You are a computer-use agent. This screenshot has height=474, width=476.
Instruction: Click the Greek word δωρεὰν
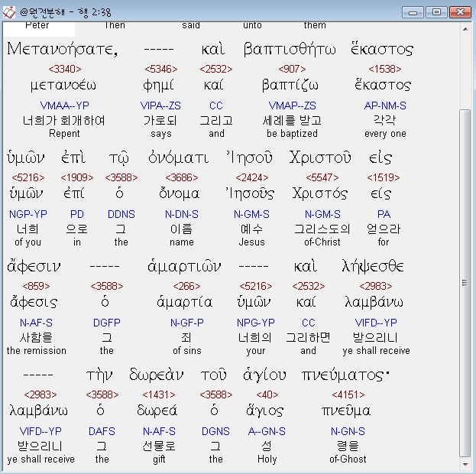(x=156, y=375)
